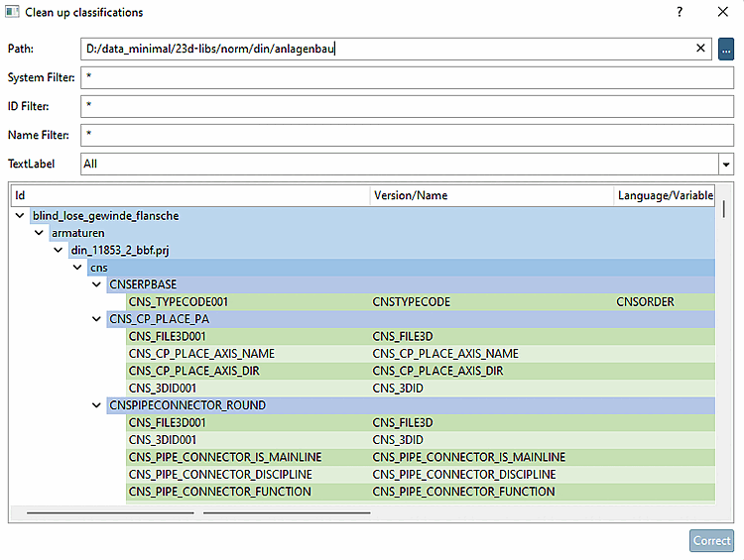Collapse the blind_lose_gewinde_flansche node
This screenshot has width=744, height=560.
coord(20,216)
